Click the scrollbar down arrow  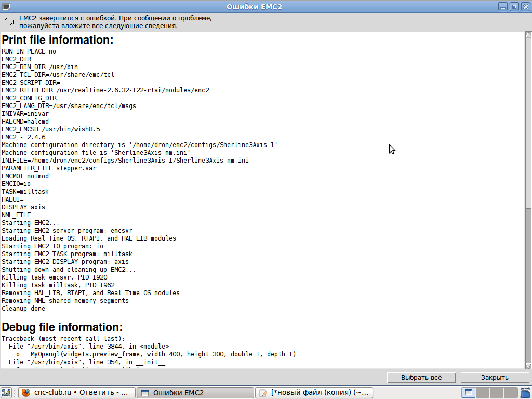[x=528, y=366]
